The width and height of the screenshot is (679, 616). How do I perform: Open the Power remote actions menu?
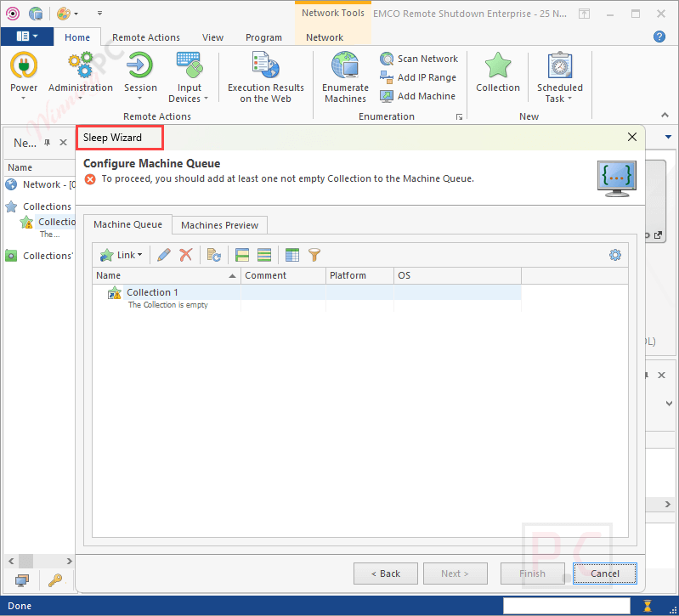(24, 77)
